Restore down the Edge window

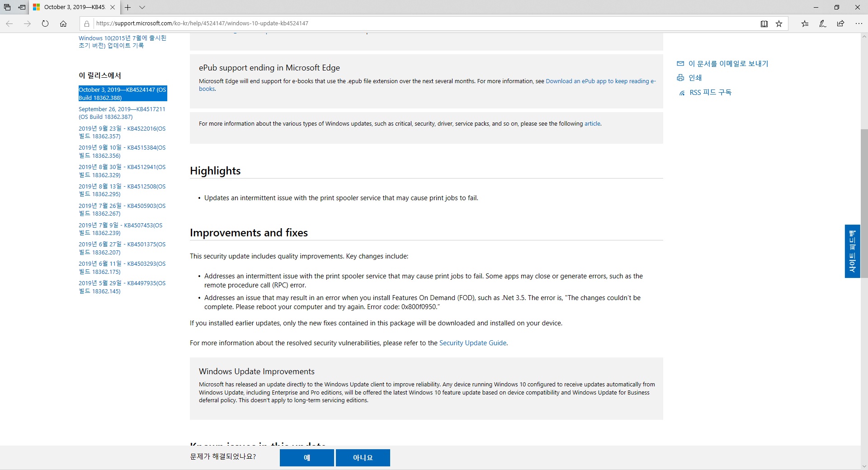point(837,7)
